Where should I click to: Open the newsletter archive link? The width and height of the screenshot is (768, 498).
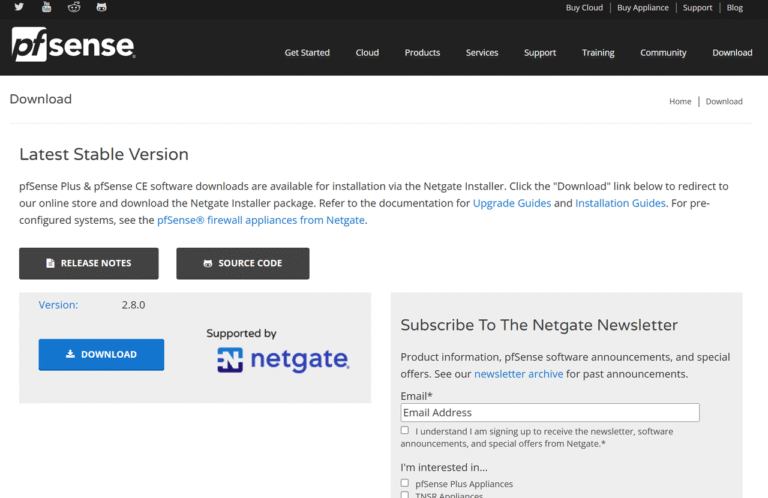coord(518,374)
